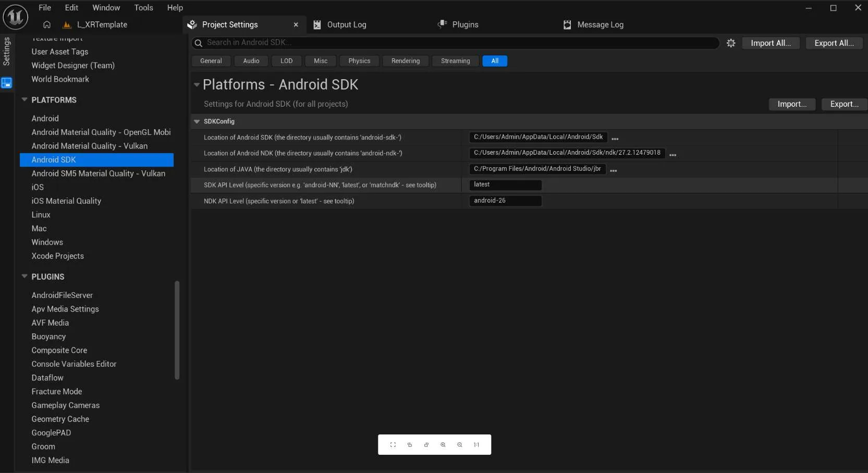Click the Android NDK location path field
868x473 pixels.
pyautogui.click(x=567, y=153)
